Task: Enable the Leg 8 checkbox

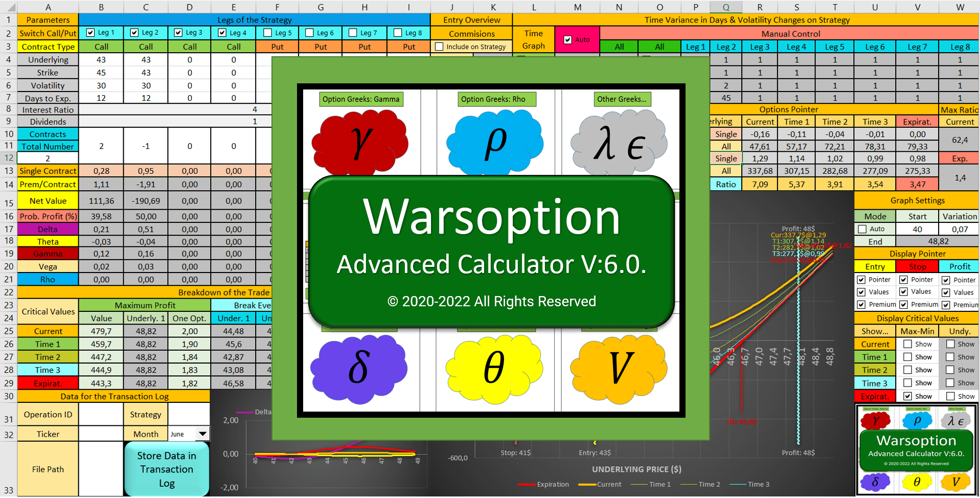Action: pyautogui.click(x=398, y=32)
